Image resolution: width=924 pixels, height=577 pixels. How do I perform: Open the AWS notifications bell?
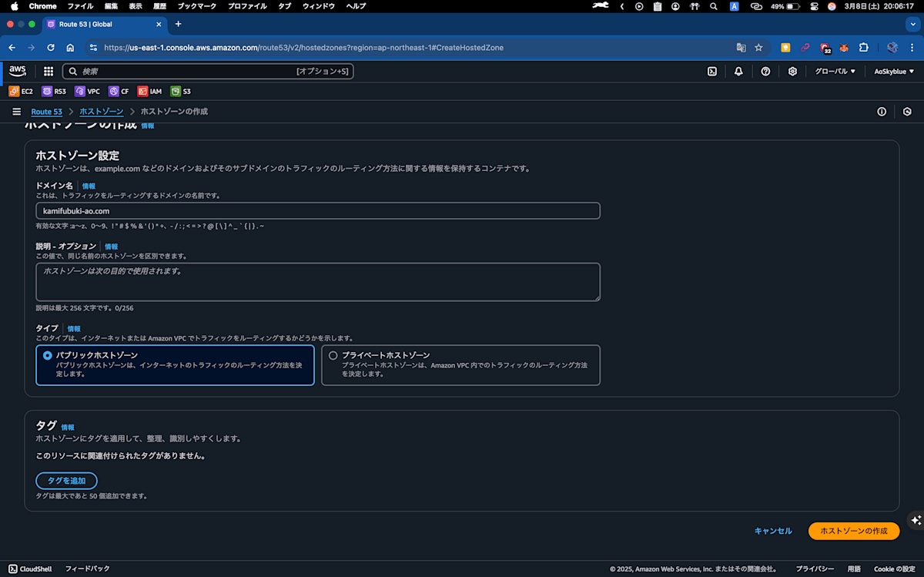(738, 71)
